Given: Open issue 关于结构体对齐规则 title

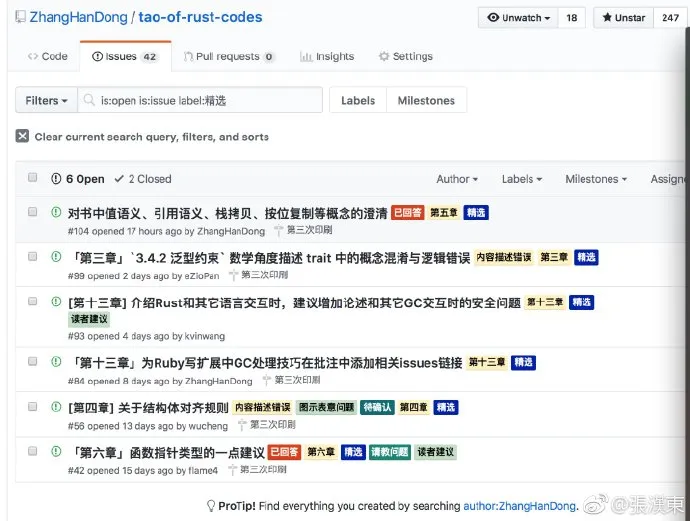Looking at the screenshot, I should click(x=148, y=408).
